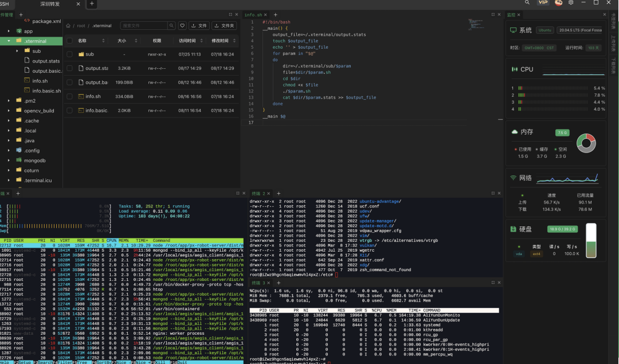Click the CPU section icon
Viewport: 619px width, 364px height.
tap(514, 69)
